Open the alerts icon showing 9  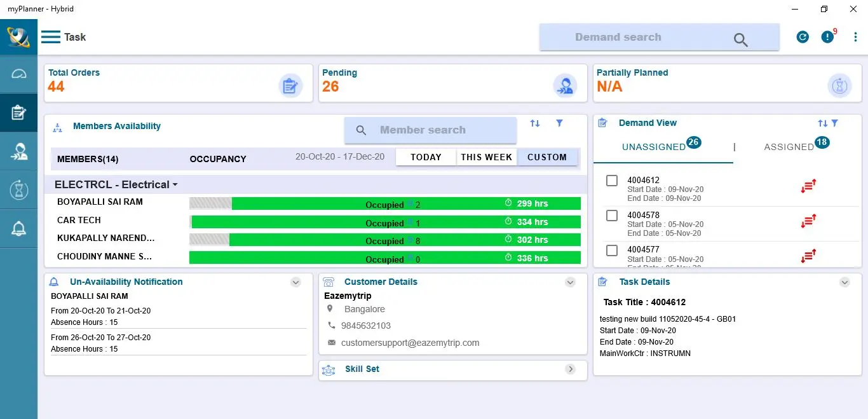click(x=827, y=36)
